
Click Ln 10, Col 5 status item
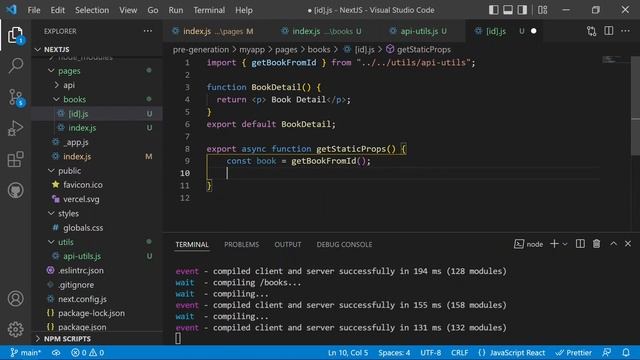[348, 353]
